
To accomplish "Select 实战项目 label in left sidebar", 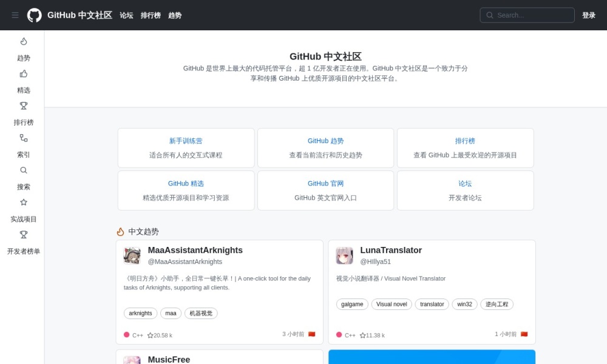I will pyautogui.click(x=24, y=219).
